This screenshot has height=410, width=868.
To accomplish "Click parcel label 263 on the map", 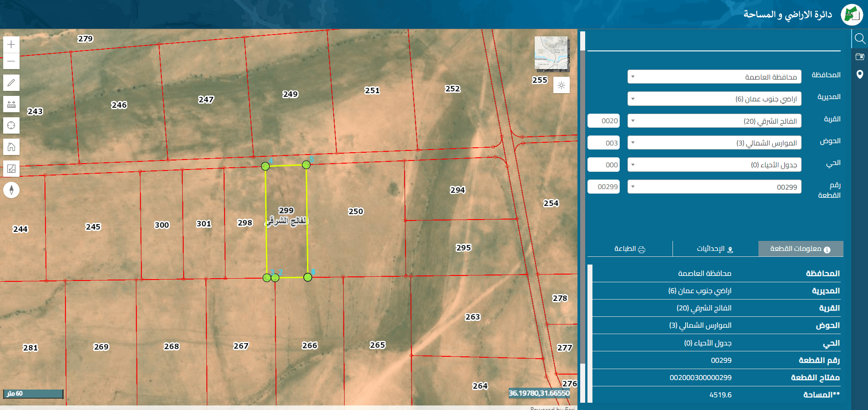I will coord(472,317).
